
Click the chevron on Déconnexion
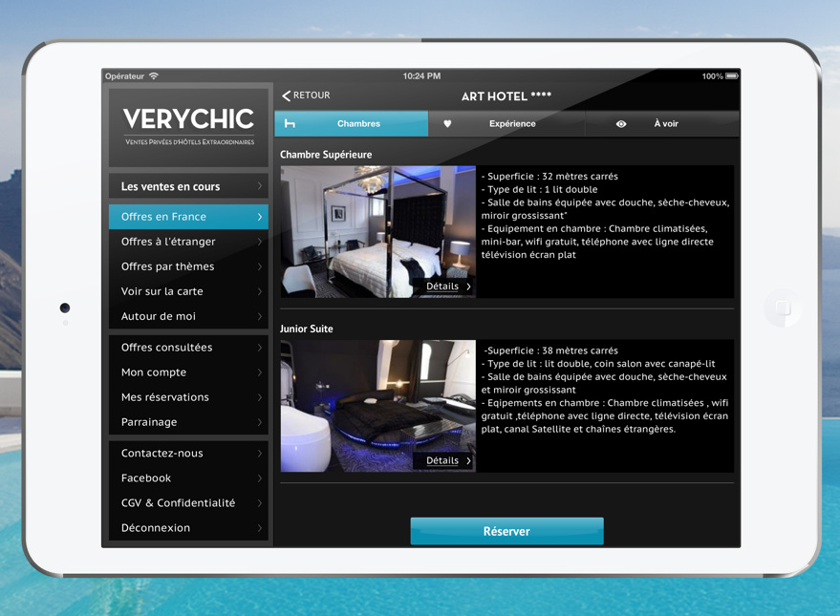pos(260,528)
